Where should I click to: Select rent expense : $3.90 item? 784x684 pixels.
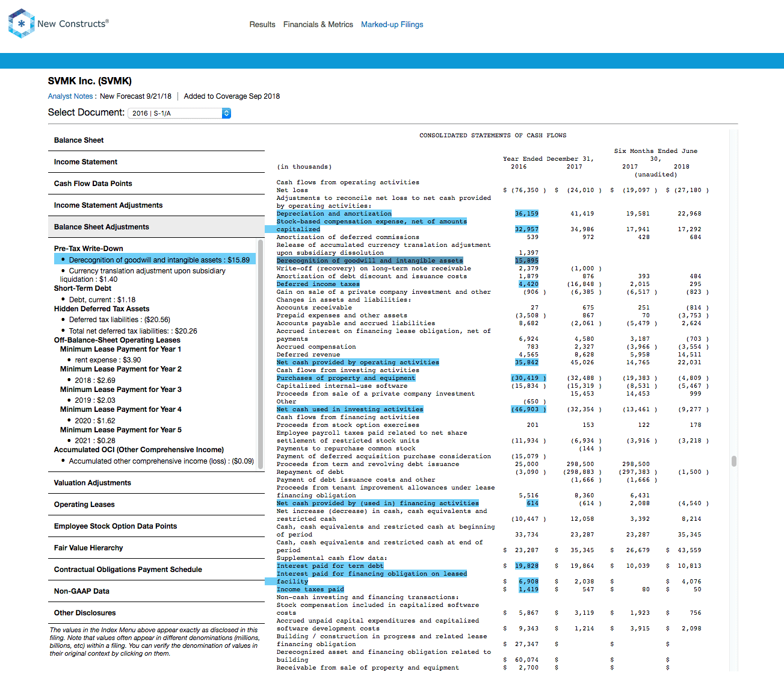pos(108,360)
